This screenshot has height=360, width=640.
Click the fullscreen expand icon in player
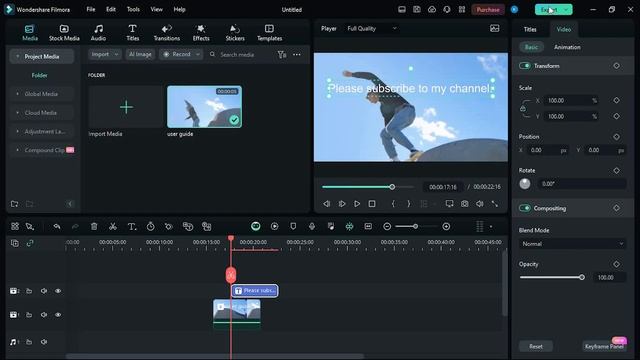495,203
